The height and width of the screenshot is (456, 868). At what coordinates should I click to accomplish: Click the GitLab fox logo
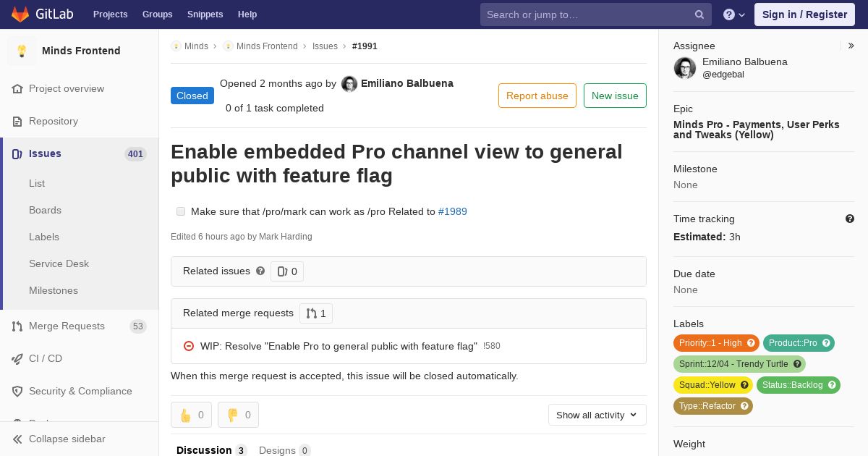(20, 14)
